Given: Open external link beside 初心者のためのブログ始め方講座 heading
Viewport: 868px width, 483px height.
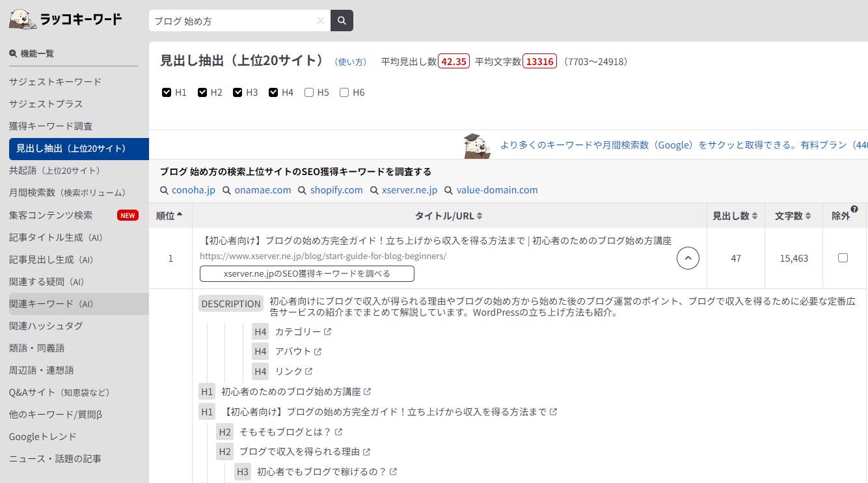Looking at the screenshot, I should click(x=367, y=392).
